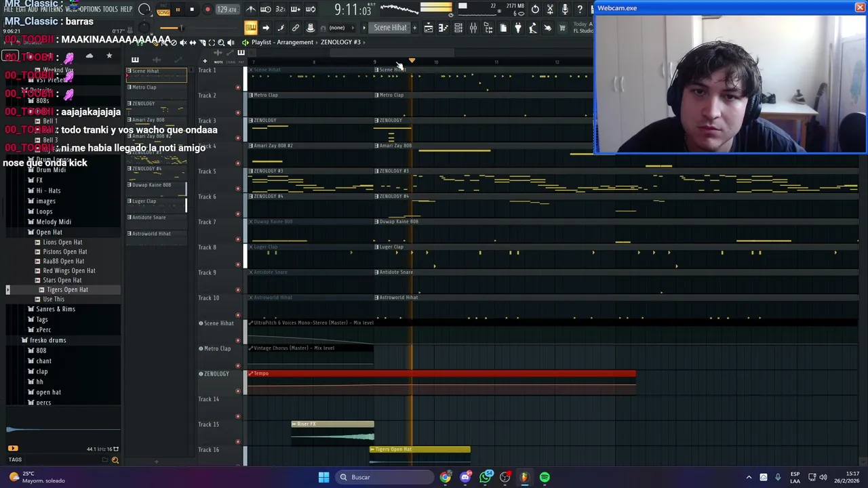Click the stamp icon in the toolbar

coord(311,28)
